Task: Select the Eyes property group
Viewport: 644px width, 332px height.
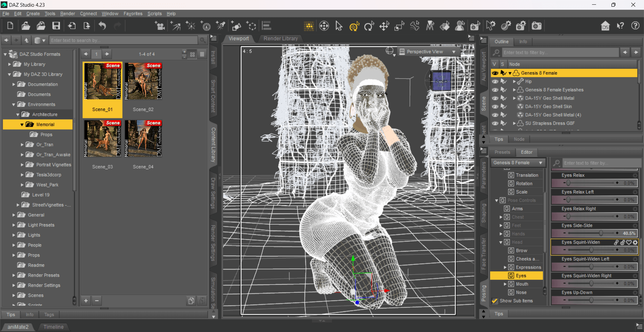Action: [517, 276]
